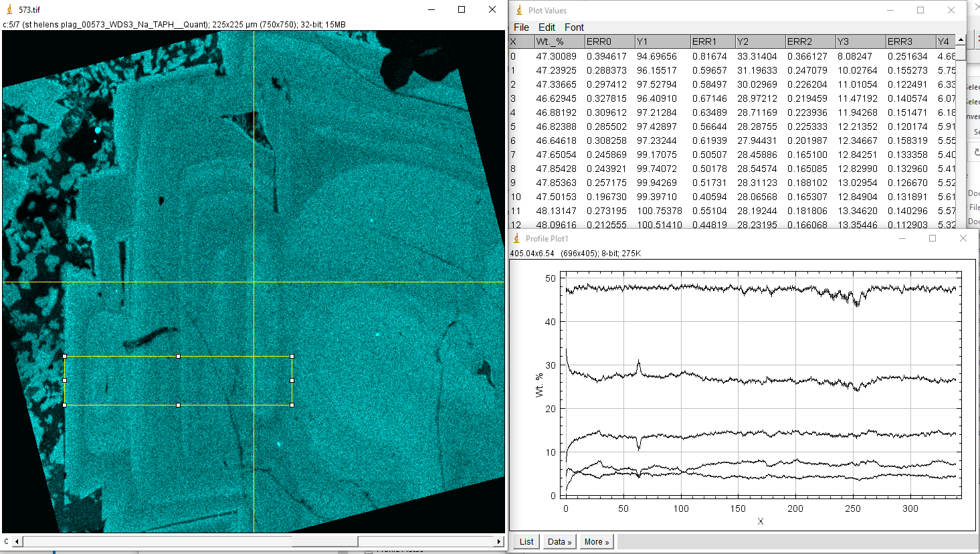Viewport: 980px width, 554px height.
Task: Select the Y1 column header
Action: point(661,41)
